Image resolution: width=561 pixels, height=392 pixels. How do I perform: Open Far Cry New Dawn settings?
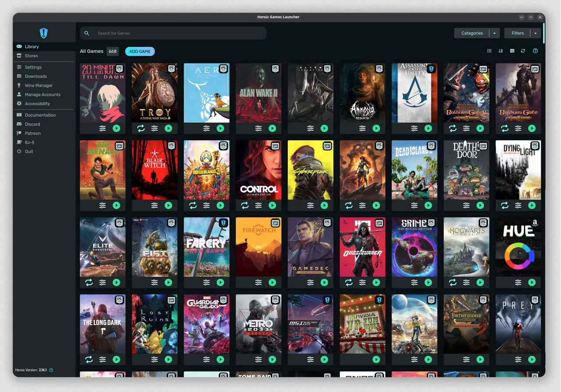coord(206,283)
